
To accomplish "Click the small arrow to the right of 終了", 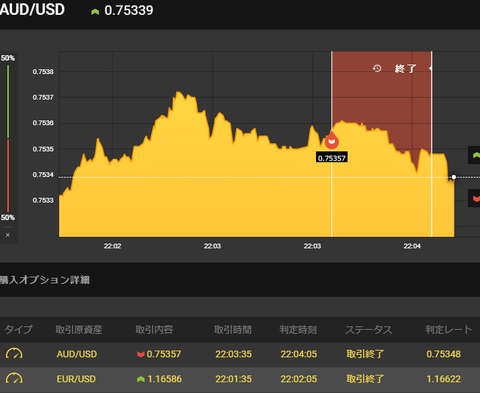I will pyautogui.click(x=430, y=68).
